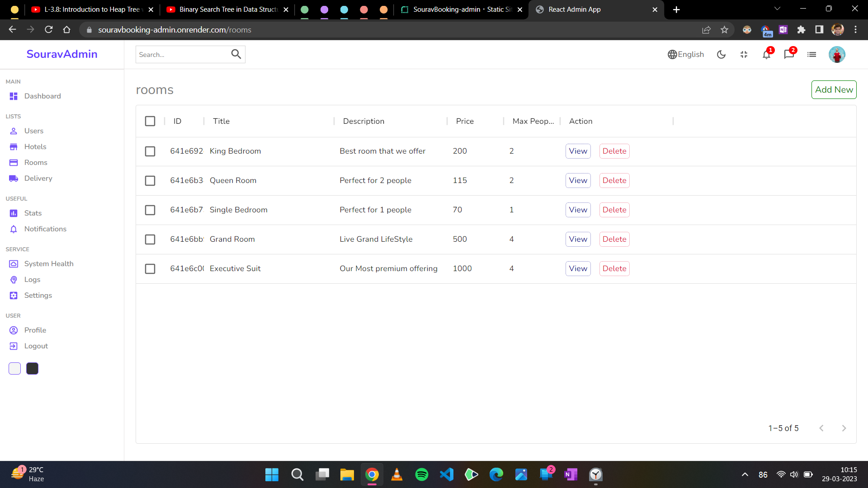Check the Grand Room row checkbox
Viewport: 868px width, 488px height.
(150, 239)
